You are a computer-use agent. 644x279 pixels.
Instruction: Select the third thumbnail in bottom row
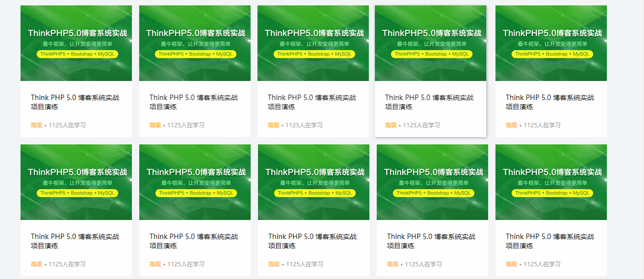(x=314, y=182)
